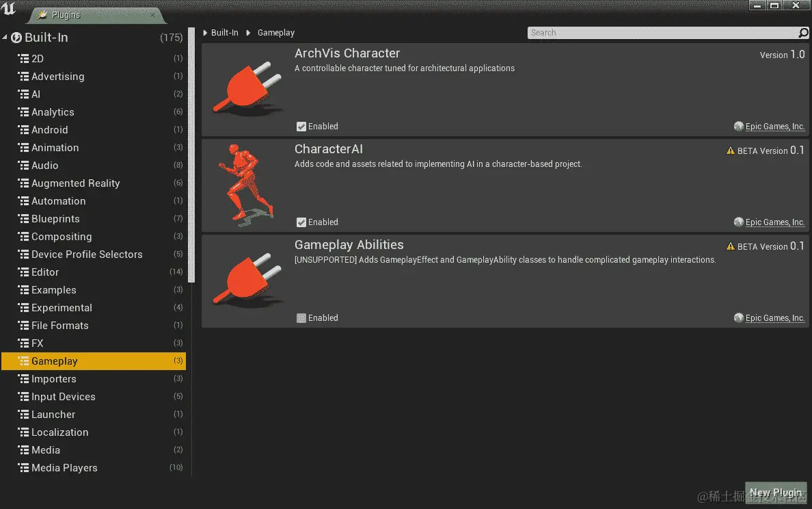Select the Experimental category
Screen dimensions: 812x509
(93, 308)
